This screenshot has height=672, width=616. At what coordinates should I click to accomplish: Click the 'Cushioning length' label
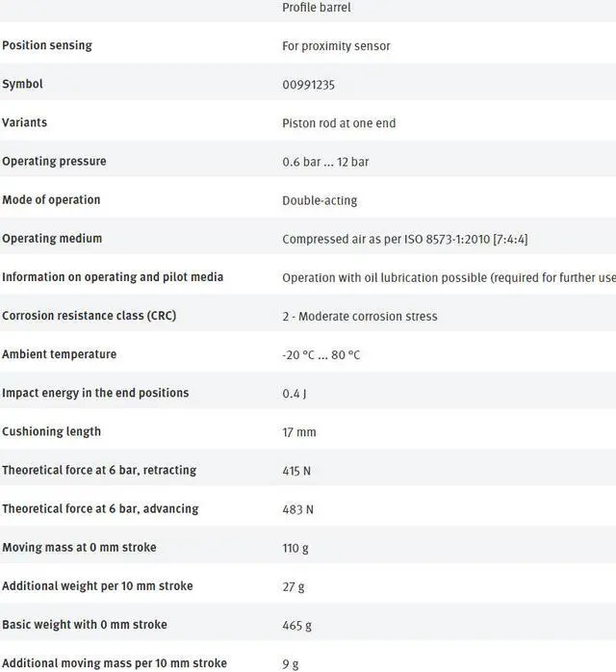[51, 431]
